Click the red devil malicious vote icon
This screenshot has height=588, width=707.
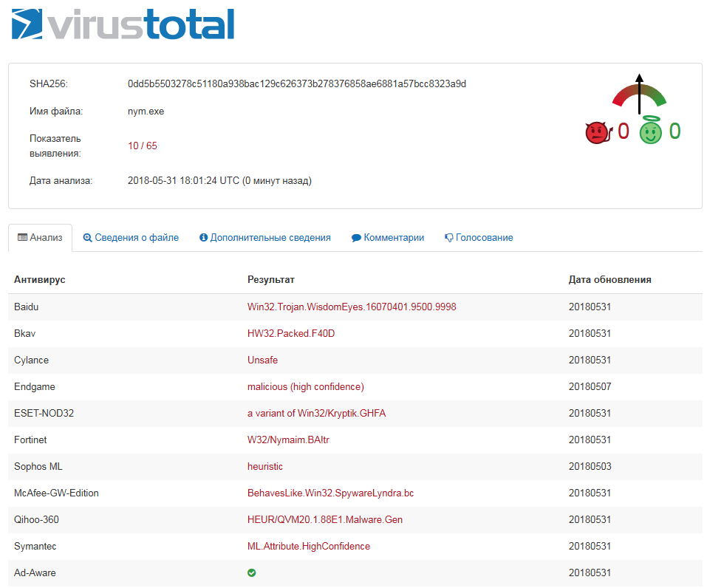click(599, 132)
